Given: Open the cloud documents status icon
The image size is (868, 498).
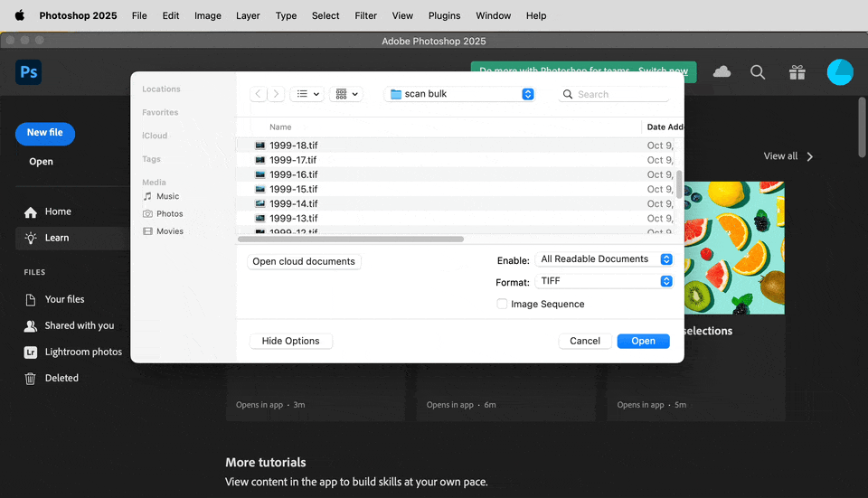Looking at the screenshot, I should click(x=722, y=72).
